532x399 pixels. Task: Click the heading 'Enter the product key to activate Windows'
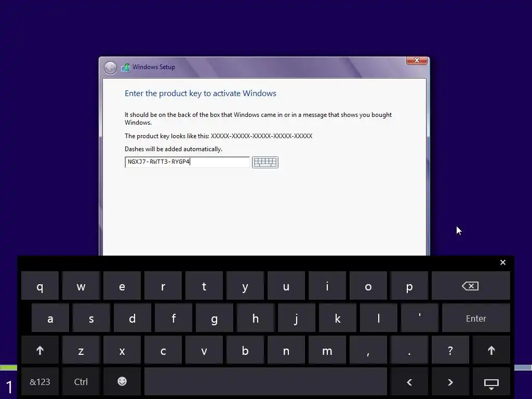pos(201,94)
